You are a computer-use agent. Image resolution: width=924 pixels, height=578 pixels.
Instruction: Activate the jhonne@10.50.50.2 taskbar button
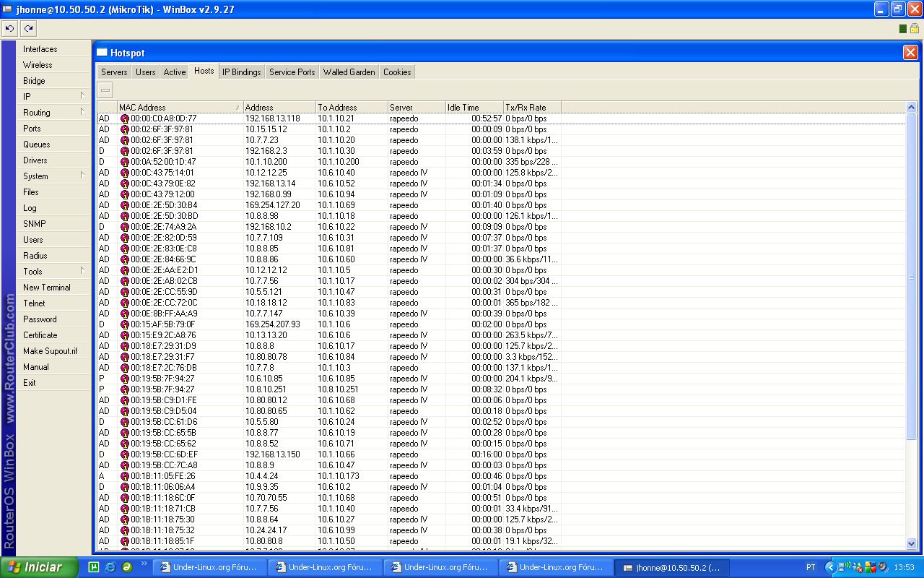pos(671,567)
